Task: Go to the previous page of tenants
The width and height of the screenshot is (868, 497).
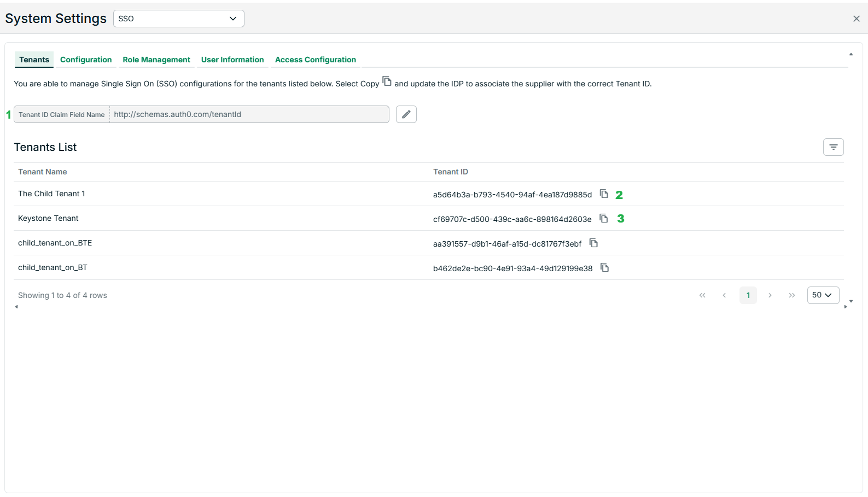Action: tap(724, 295)
